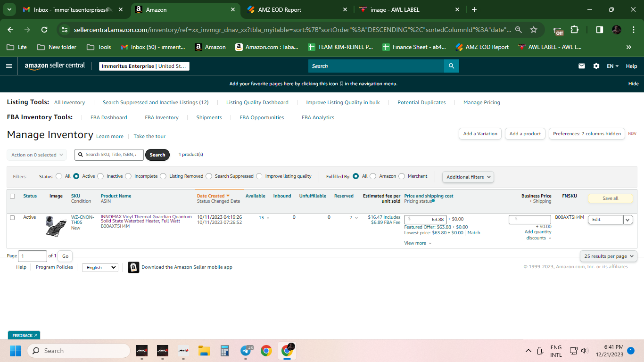Open the Windows Start menu
This screenshot has height=362, width=644.
pos(16,351)
